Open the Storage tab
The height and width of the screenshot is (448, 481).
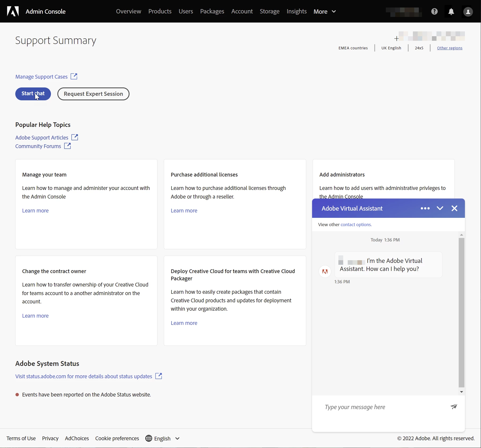pyautogui.click(x=269, y=11)
